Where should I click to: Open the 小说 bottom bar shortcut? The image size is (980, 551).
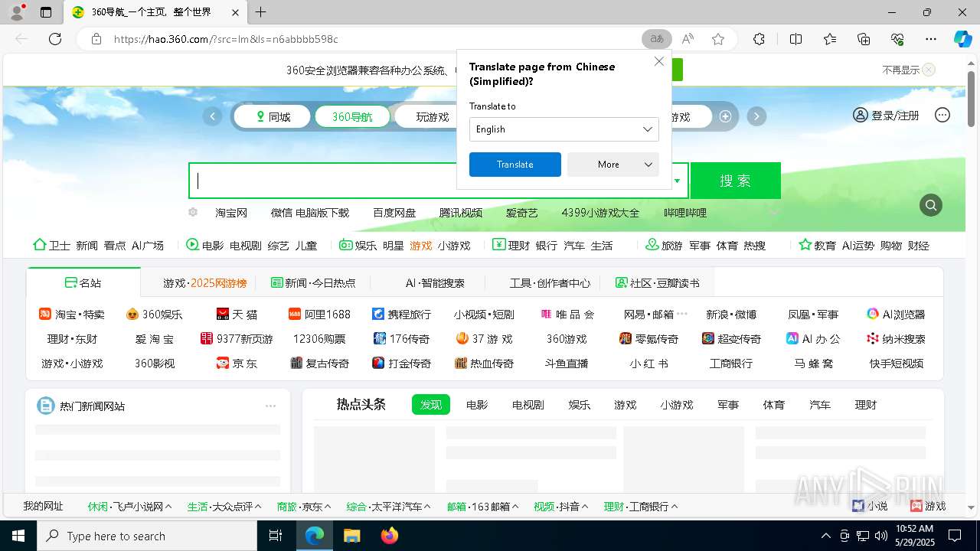click(870, 506)
